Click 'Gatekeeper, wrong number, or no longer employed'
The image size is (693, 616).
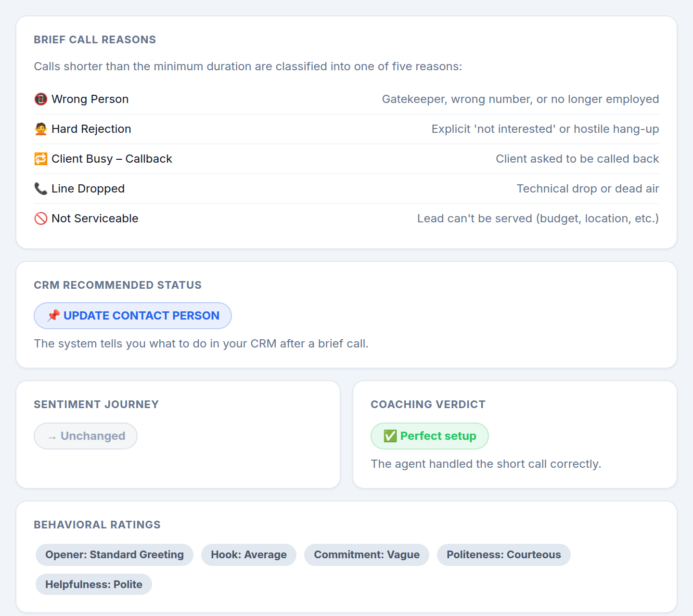[x=520, y=99]
